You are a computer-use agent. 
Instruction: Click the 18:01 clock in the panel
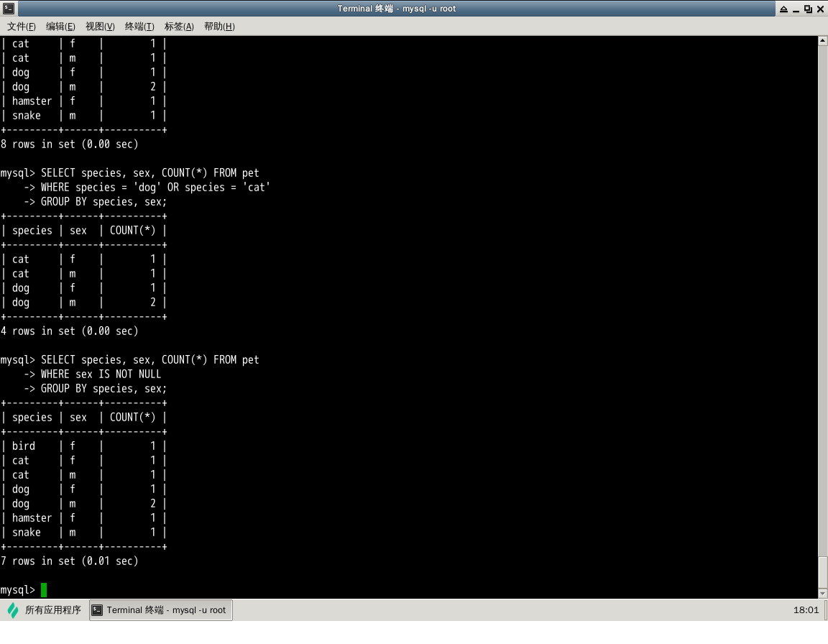point(805,610)
